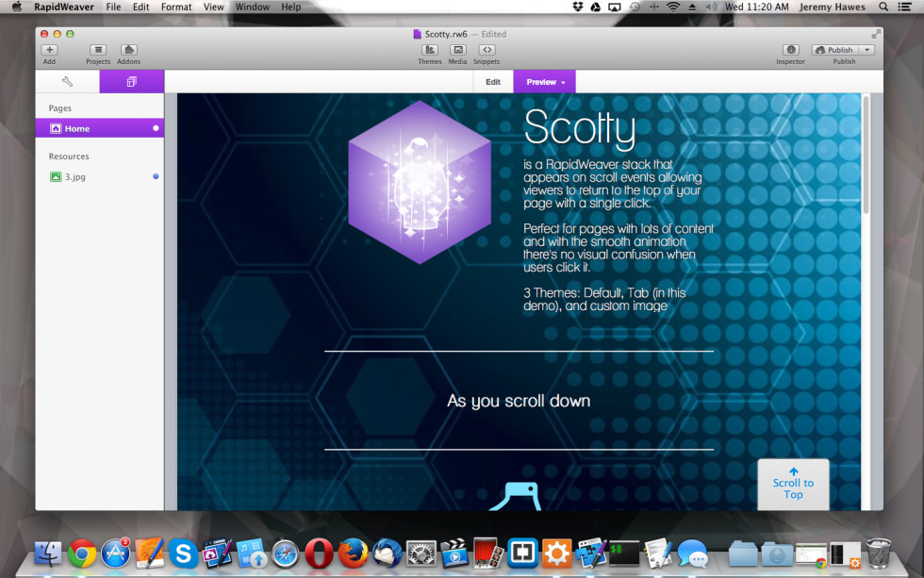Open Messages from the dock
The image size is (924, 578).
[x=692, y=553]
